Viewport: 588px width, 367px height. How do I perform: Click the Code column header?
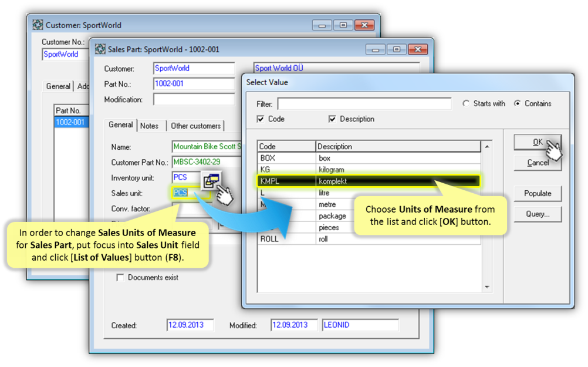286,146
